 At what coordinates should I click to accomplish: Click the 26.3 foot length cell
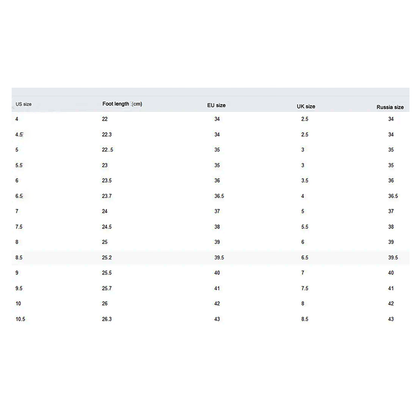(107, 319)
